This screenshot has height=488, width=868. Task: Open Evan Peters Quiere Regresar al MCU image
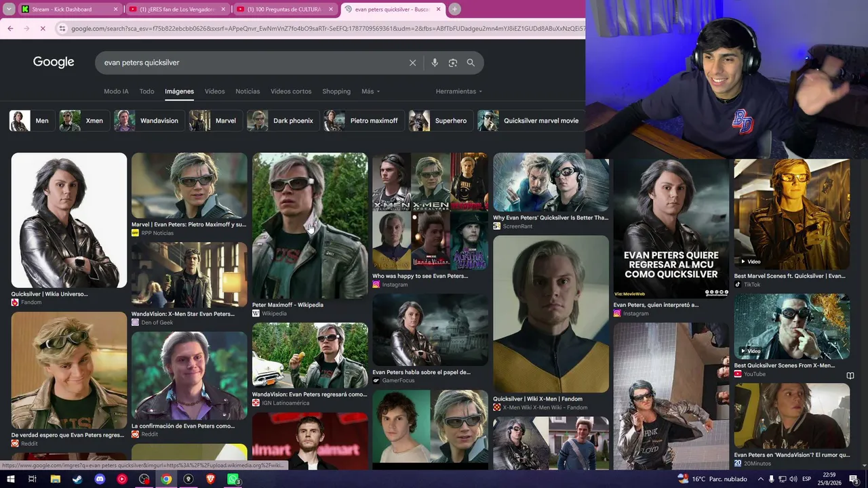coord(671,229)
